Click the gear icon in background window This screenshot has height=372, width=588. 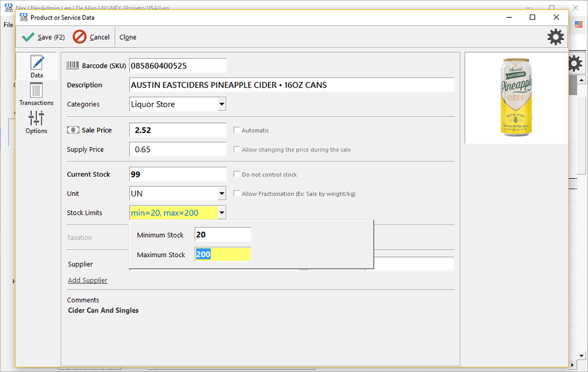pyautogui.click(x=576, y=63)
